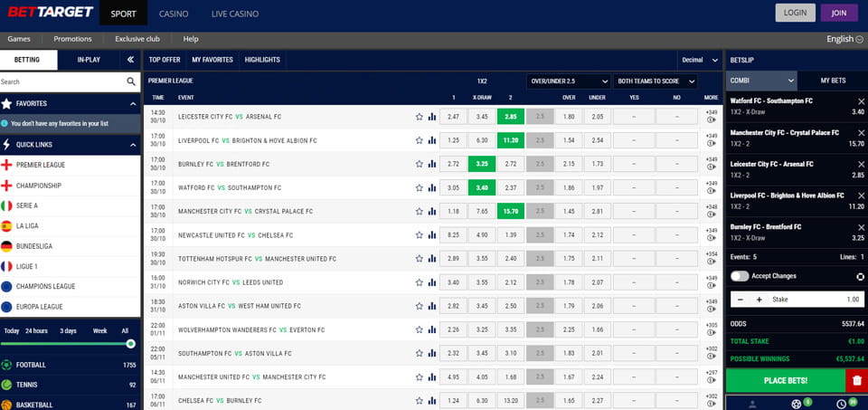This screenshot has width=868, height=410.
Task: Remove Burnley - Brentford bet from betslip
Action: (861, 227)
